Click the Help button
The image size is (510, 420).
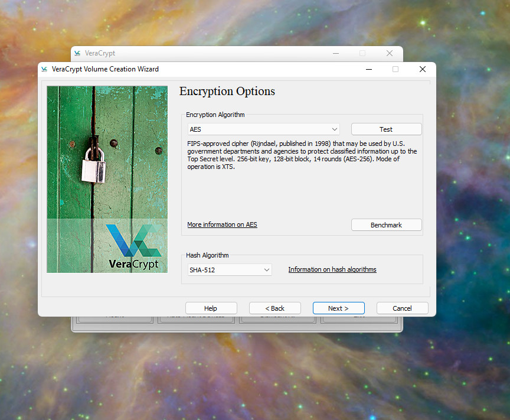click(211, 308)
